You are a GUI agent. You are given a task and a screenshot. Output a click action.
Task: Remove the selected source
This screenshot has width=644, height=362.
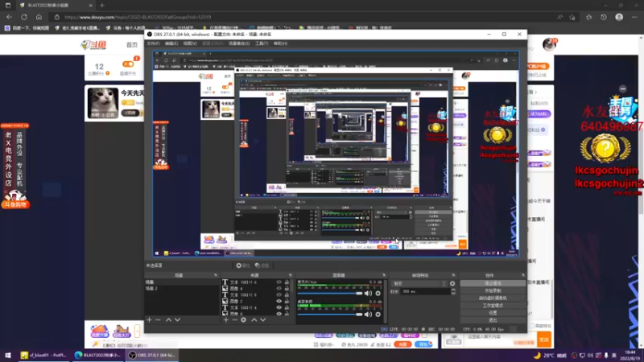coord(234,319)
